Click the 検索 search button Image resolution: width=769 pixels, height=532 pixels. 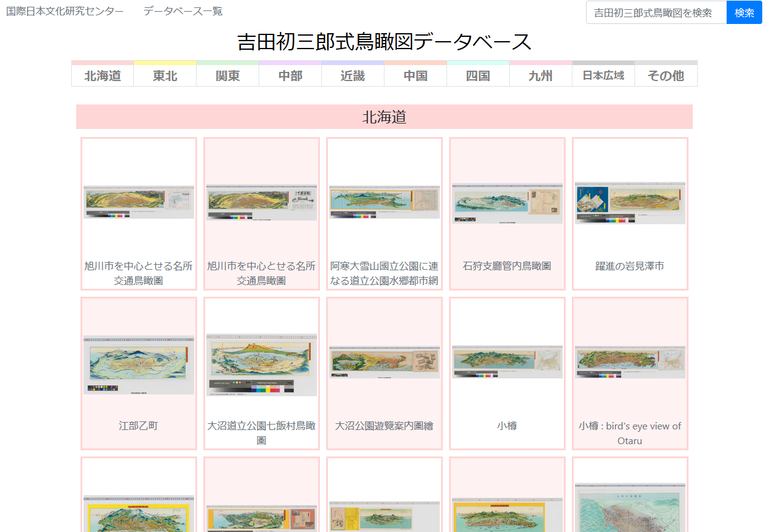coord(744,12)
